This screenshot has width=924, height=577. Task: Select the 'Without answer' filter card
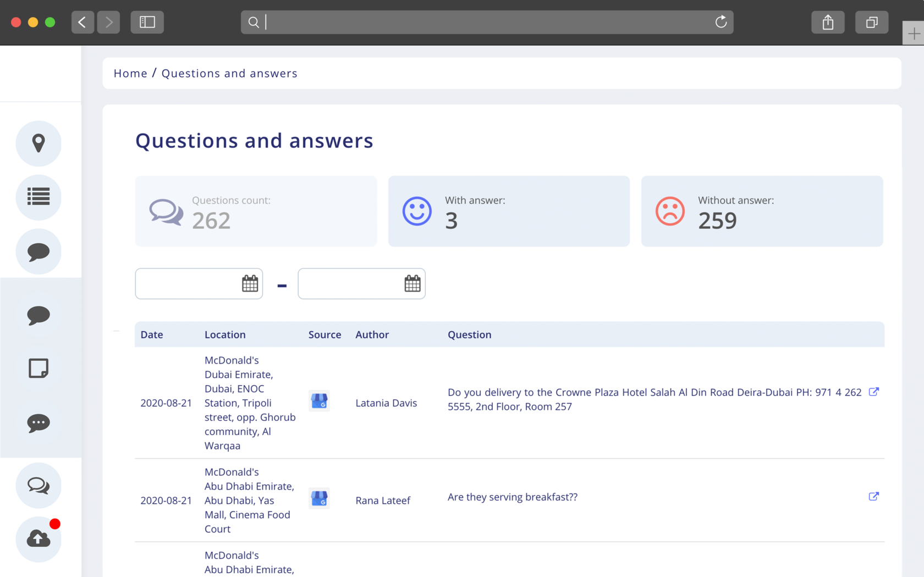(x=762, y=211)
